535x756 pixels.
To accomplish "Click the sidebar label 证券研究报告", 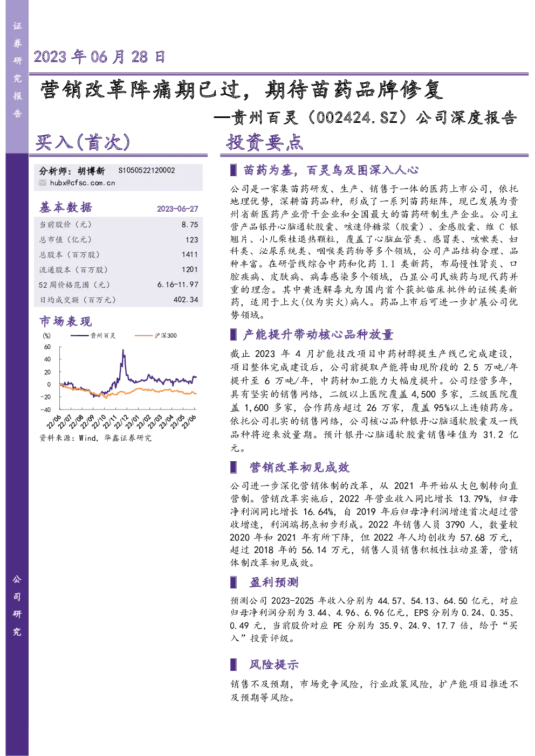I will [x=17, y=70].
